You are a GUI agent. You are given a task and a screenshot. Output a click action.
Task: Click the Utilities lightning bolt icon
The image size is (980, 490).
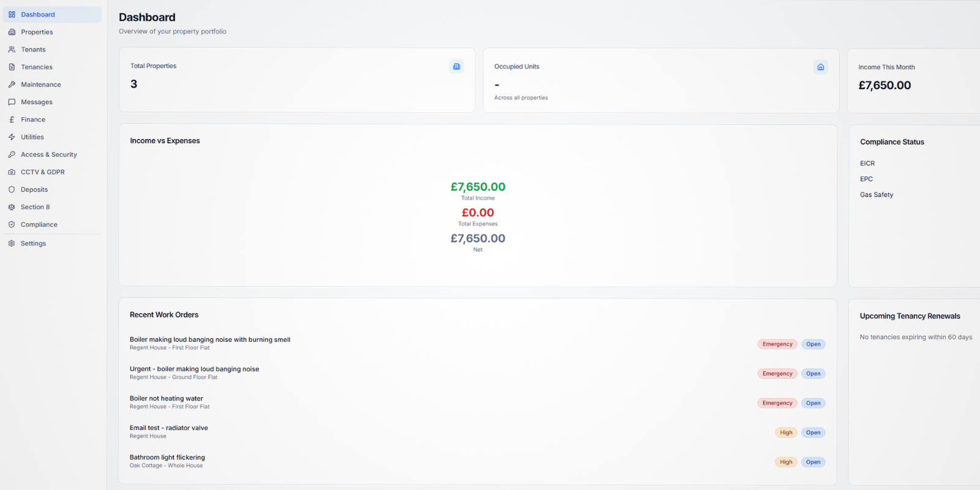pos(12,137)
